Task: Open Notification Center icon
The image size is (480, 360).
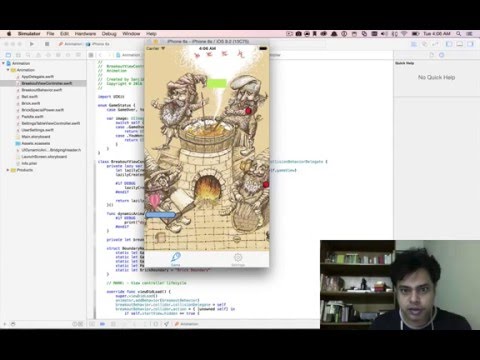Action: click(470, 34)
